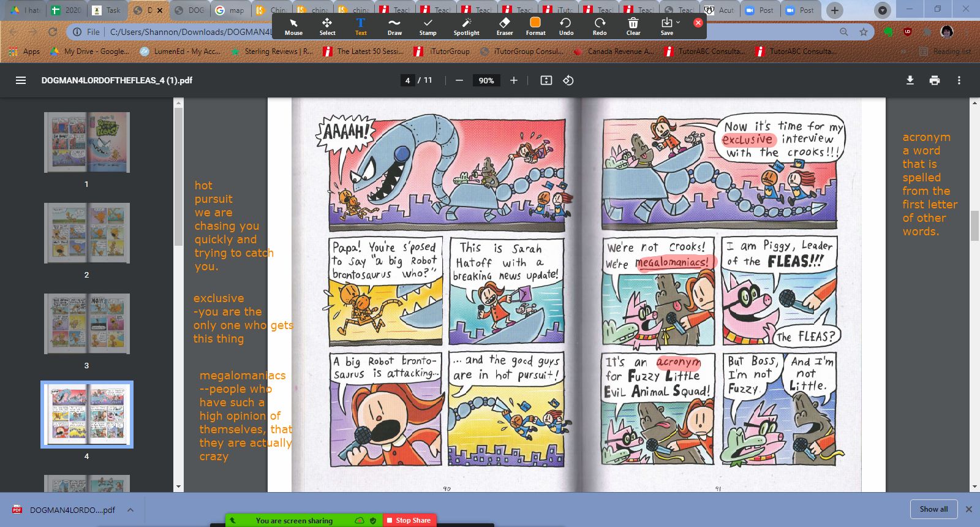Screen dimensions: 980x527
Task: Turn on the Spotlight tool
Action: (466, 26)
